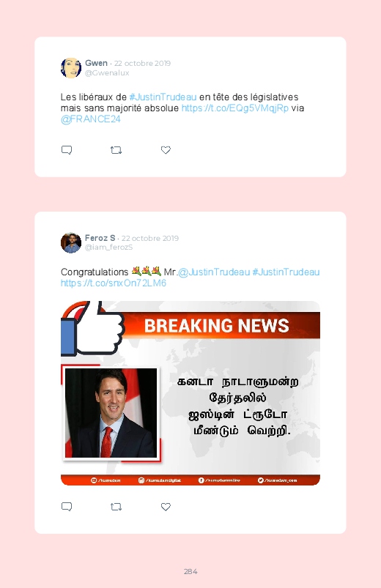Click the #JustinTrudeau hashtag in Feroz's tweet
This screenshot has height=588, width=381.
pyautogui.click(x=286, y=272)
